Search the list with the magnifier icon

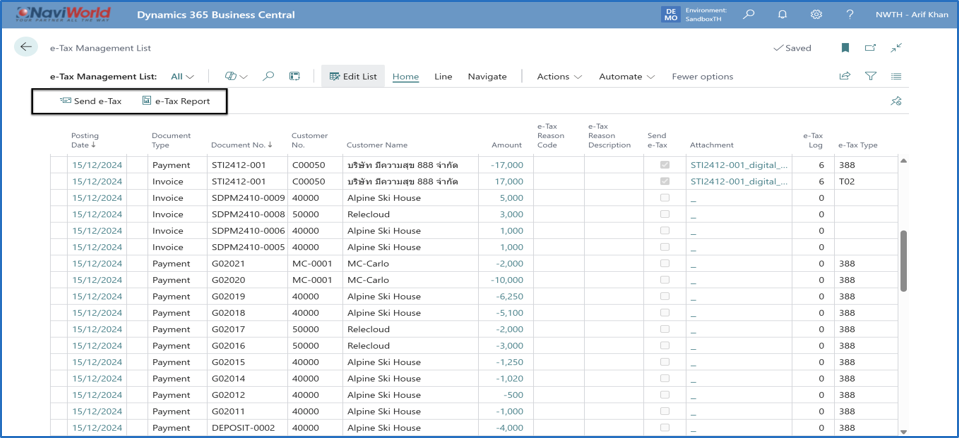tap(268, 76)
